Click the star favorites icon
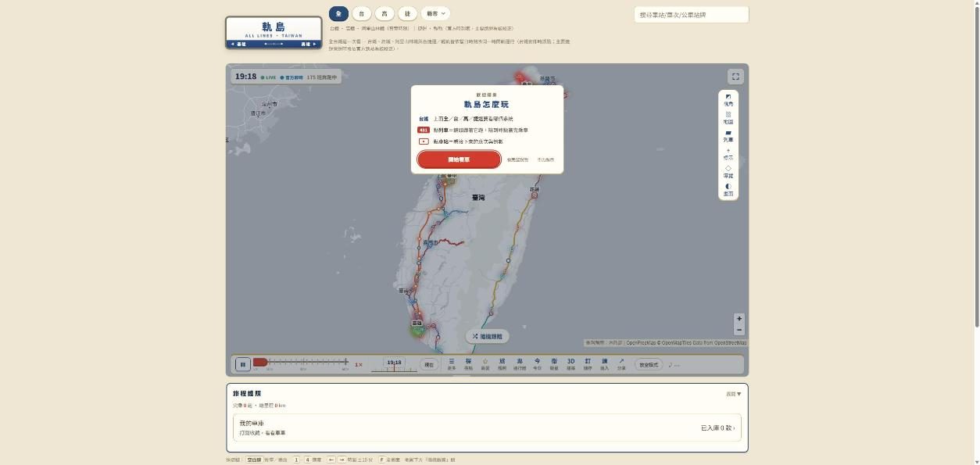The image size is (980, 465). (x=485, y=363)
